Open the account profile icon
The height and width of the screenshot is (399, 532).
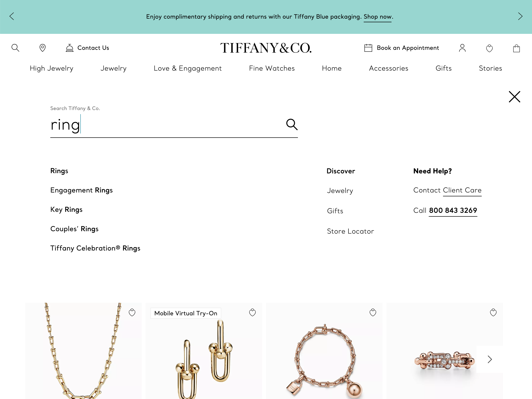462,48
